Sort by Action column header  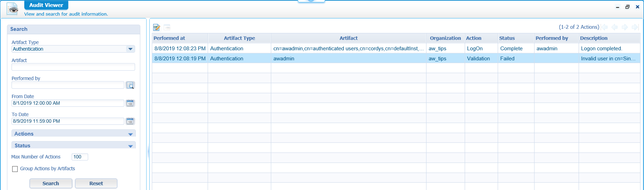pos(481,38)
